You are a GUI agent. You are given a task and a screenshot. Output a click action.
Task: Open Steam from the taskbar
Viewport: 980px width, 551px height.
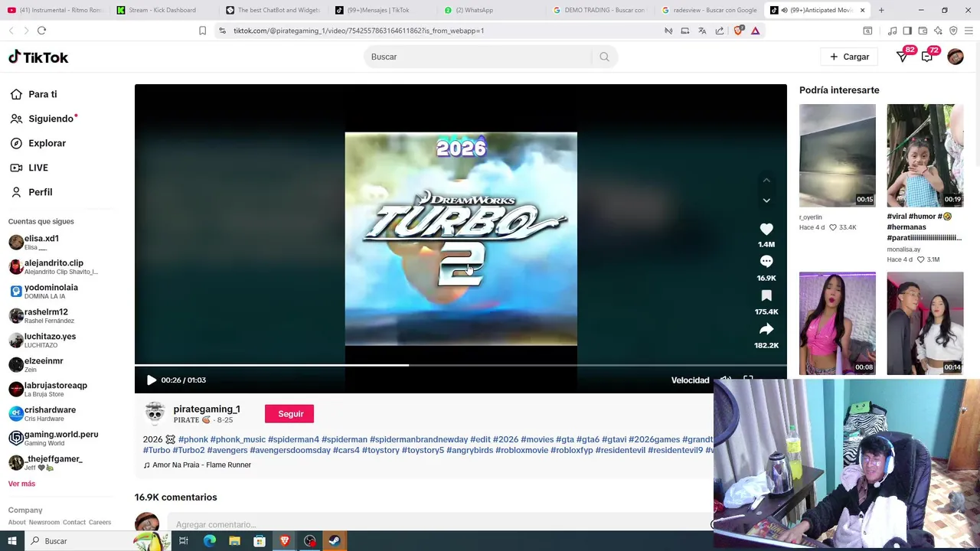point(335,541)
